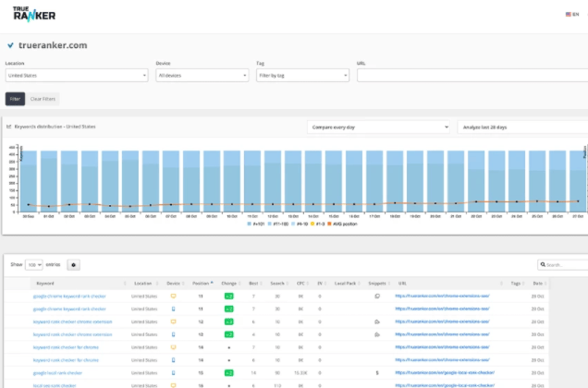This screenshot has height=388, width=588.
Task: Sort table by Position column header
Action: (x=200, y=283)
